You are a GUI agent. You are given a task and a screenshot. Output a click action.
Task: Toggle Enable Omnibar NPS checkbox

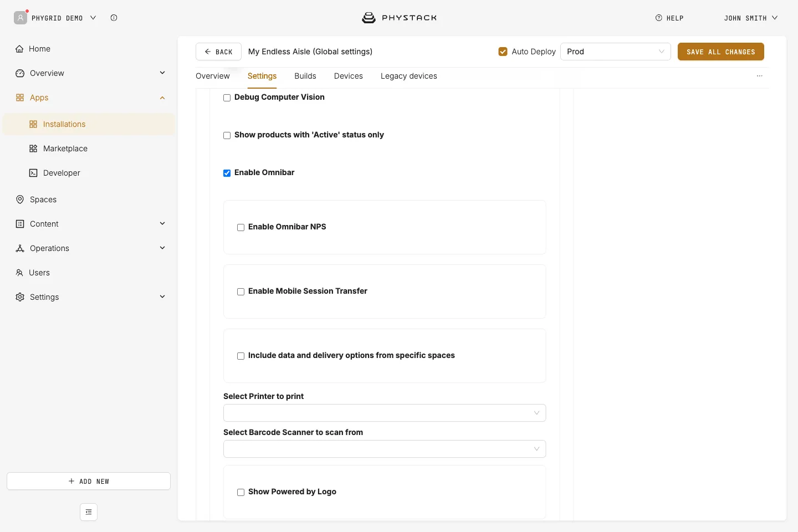pyautogui.click(x=241, y=227)
